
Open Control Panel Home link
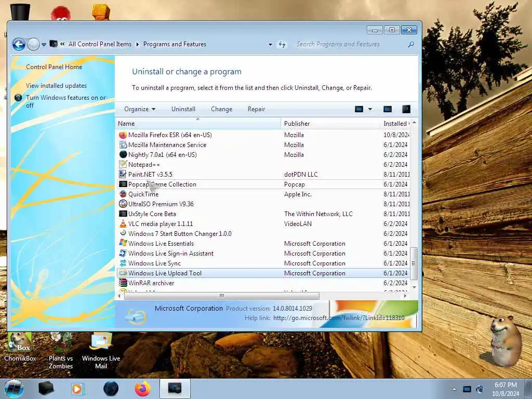pyautogui.click(x=54, y=67)
